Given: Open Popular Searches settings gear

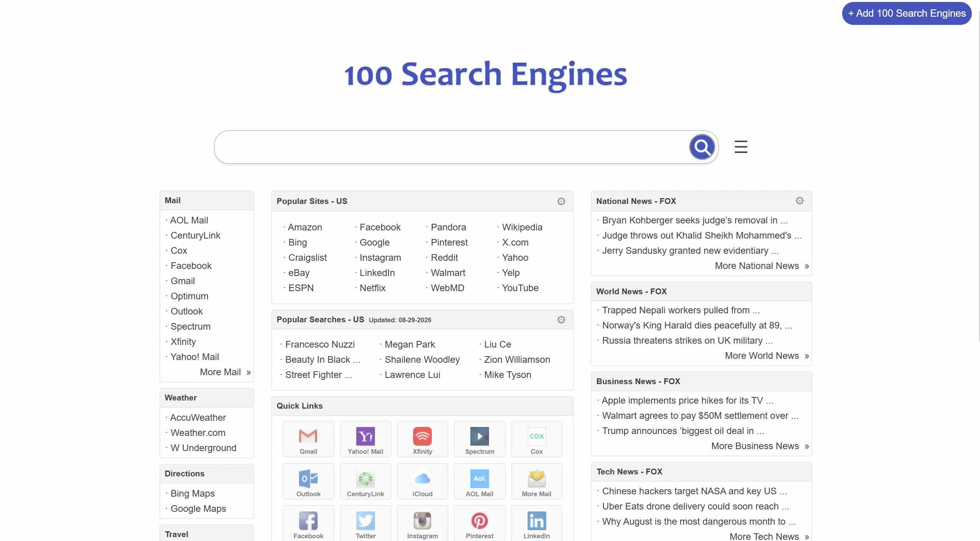Looking at the screenshot, I should pyautogui.click(x=561, y=320).
